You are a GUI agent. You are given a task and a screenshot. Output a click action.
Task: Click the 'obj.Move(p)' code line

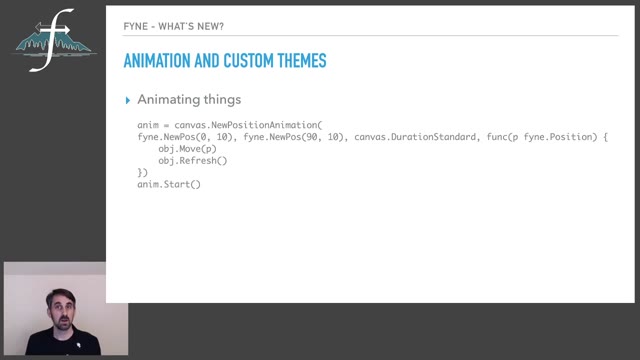[187, 149]
